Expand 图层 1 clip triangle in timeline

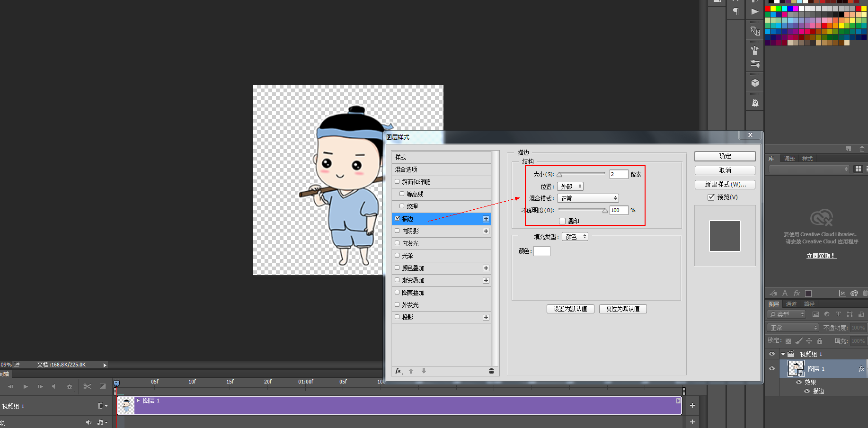(138, 401)
